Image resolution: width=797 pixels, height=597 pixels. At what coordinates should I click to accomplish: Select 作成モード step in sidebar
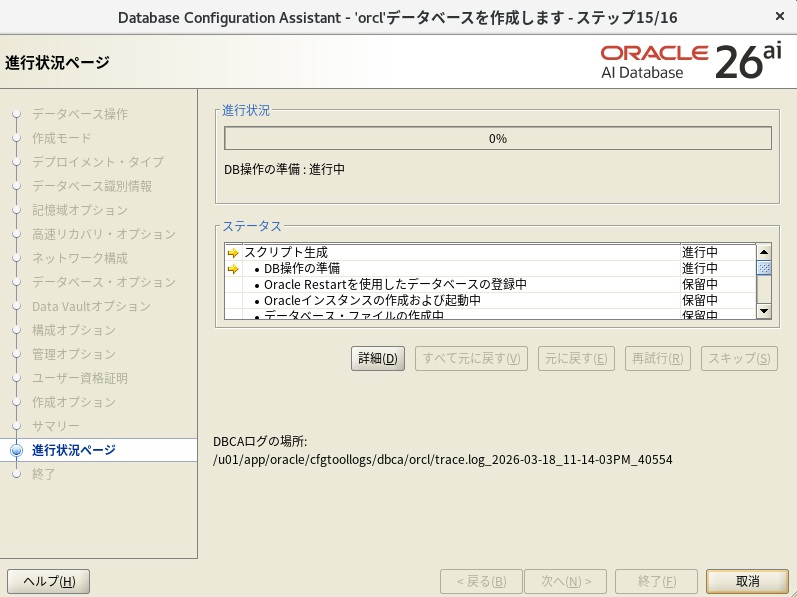(x=62, y=138)
